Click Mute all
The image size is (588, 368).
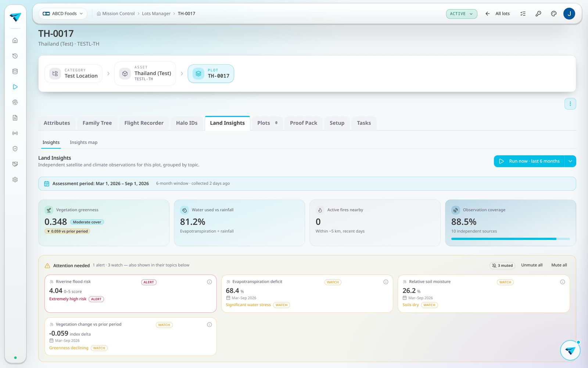(559, 265)
